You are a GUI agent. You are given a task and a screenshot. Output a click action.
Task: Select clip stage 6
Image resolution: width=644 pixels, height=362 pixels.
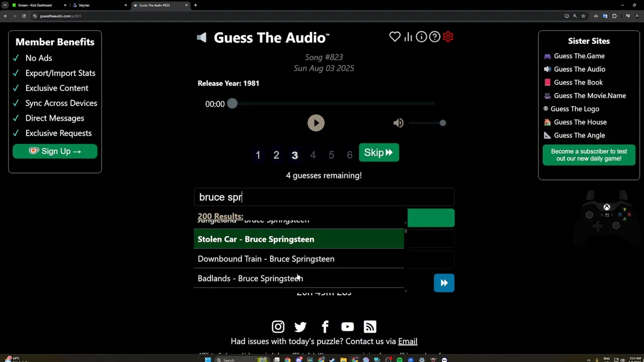click(x=350, y=155)
